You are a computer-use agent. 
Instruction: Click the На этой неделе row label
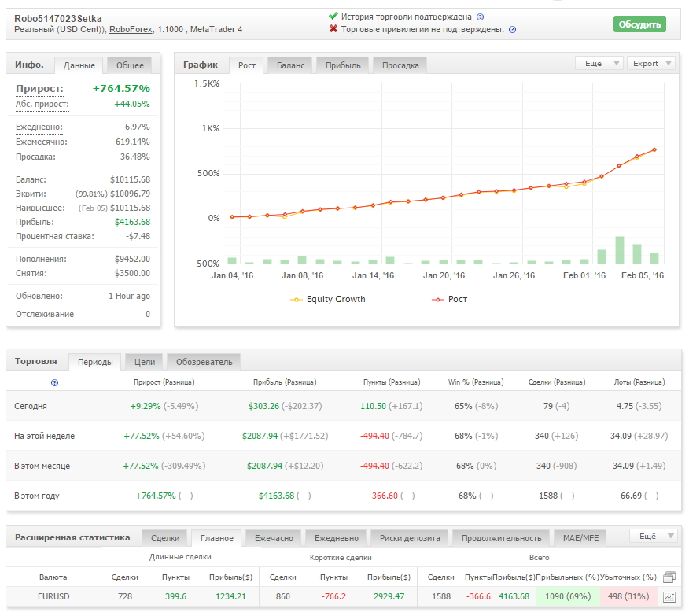click(44, 437)
